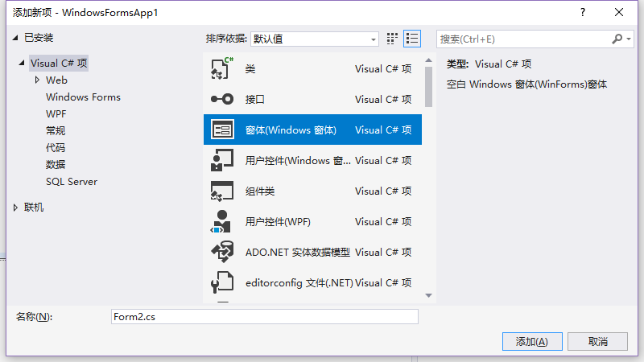The width and height of the screenshot is (644, 362).
Task: Select the 组件类 template name text
Action: tap(260, 191)
